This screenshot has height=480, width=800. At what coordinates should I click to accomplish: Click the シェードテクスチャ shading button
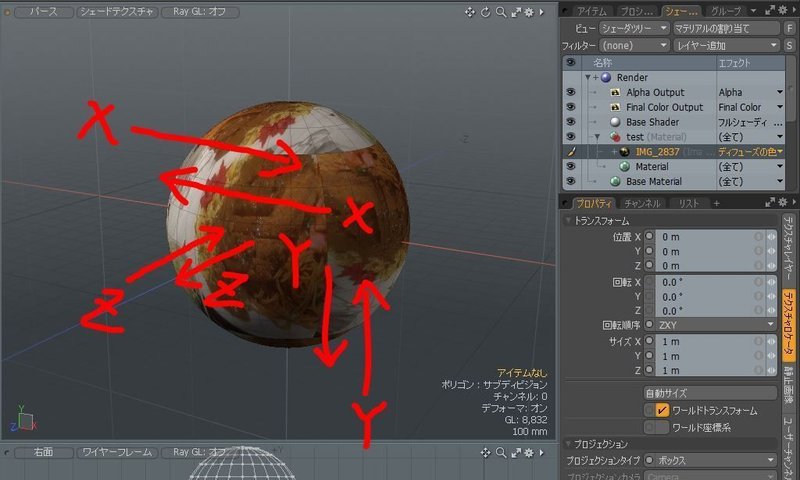point(117,12)
